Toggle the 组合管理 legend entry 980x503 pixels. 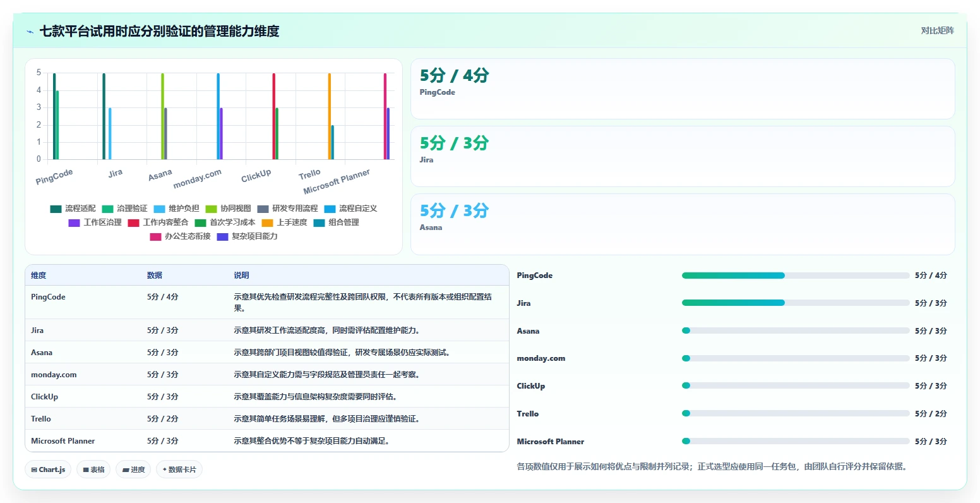pos(337,222)
